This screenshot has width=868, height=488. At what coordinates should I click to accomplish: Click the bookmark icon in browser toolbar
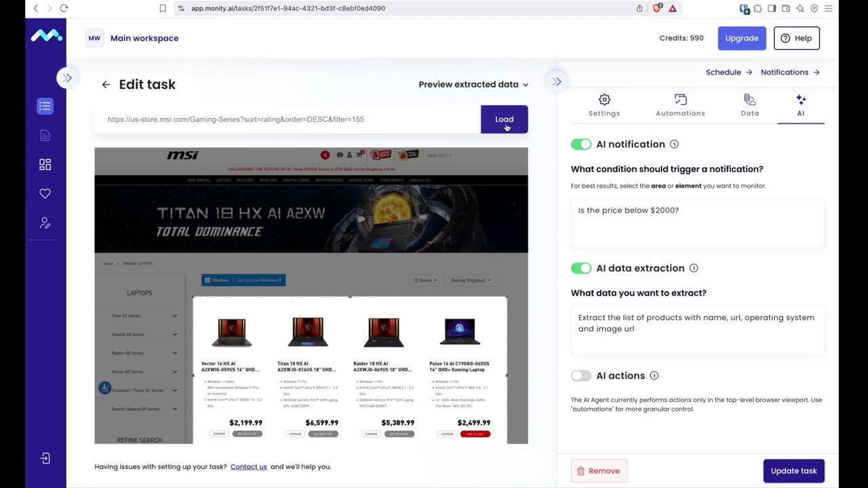163,8
